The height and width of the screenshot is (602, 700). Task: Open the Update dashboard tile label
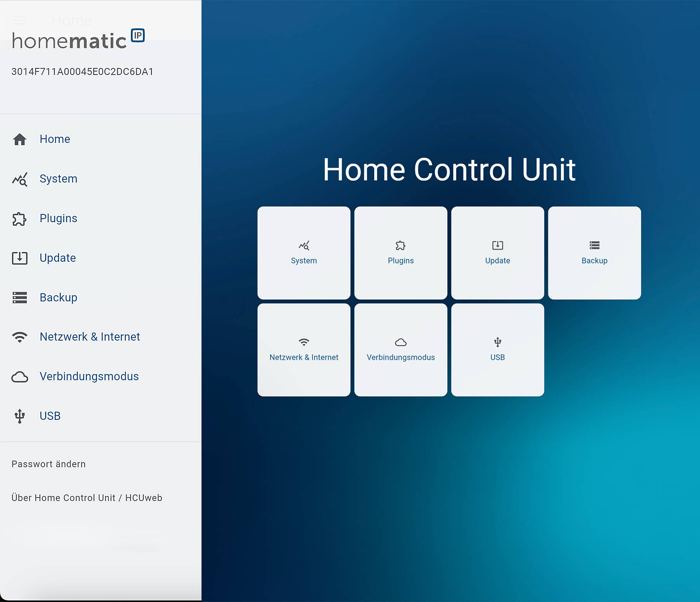pyautogui.click(x=498, y=261)
